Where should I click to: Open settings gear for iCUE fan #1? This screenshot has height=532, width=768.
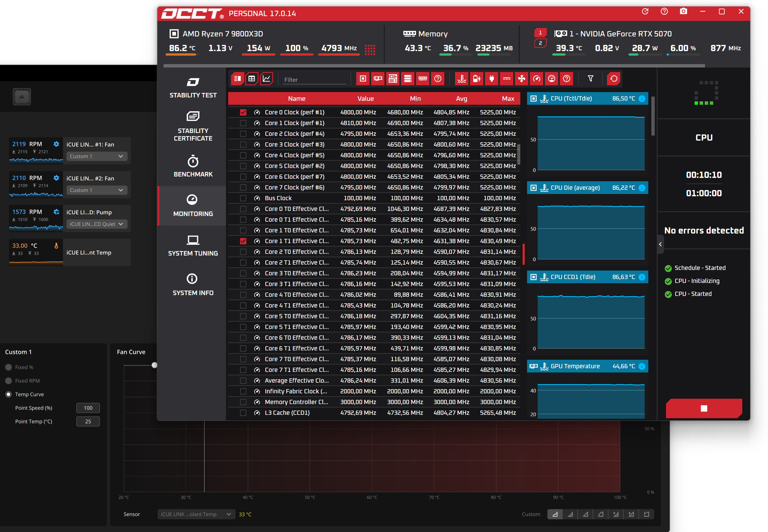56,144
